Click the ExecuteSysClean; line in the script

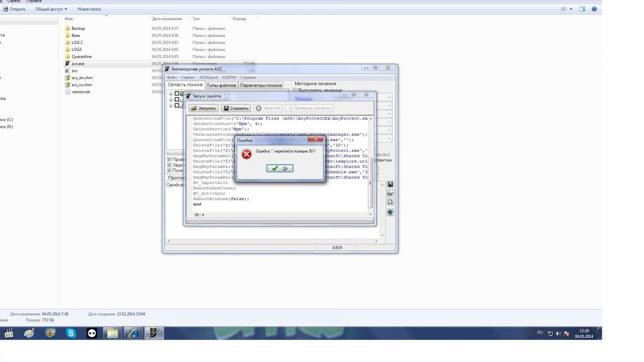pyautogui.click(x=214, y=188)
